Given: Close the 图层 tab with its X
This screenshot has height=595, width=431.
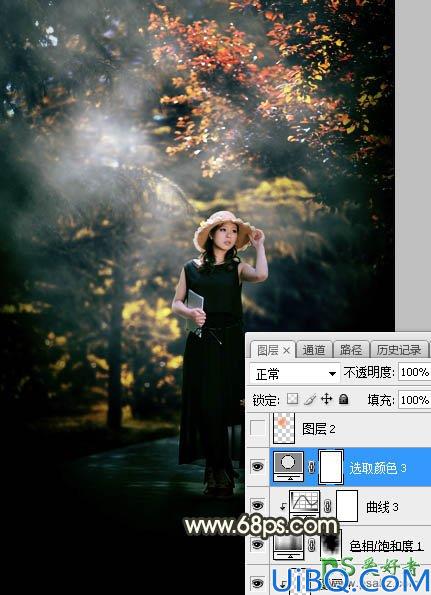Looking at the screenshot, I should tap(286, 351).
